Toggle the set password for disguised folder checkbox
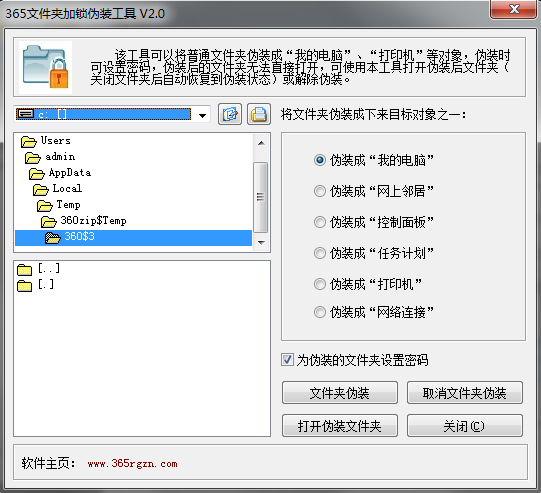This screenshot has height=493, width=541. [287, 359]
